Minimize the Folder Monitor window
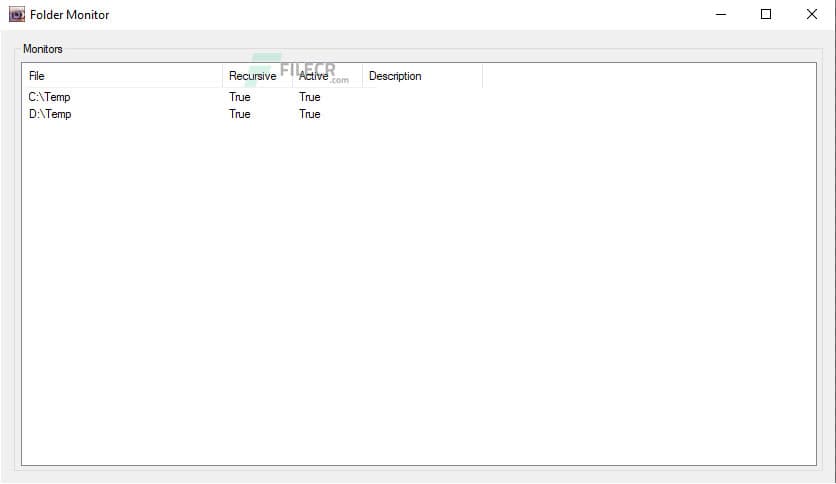The width and height of the screenshot is (836, 484). coord(721,14)
